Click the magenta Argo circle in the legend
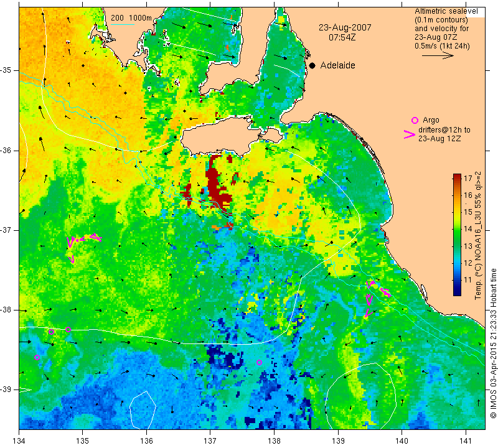The height and width of the screenshot is (448, 498). coord(415,120)
